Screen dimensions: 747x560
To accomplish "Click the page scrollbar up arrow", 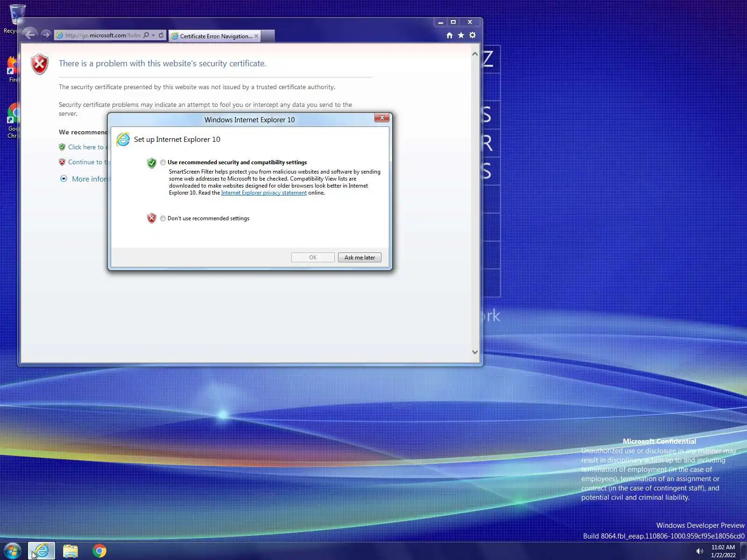I will point(475,54).
